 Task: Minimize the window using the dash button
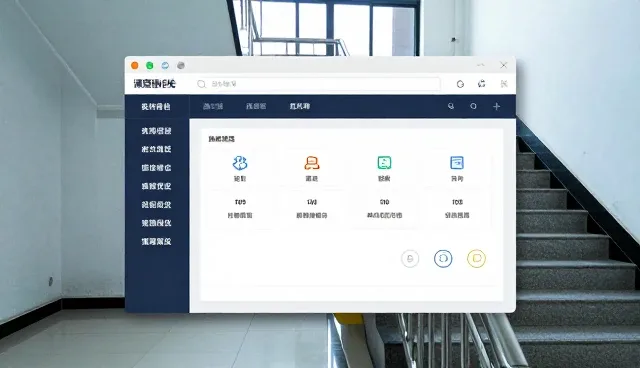click(481, 65)
